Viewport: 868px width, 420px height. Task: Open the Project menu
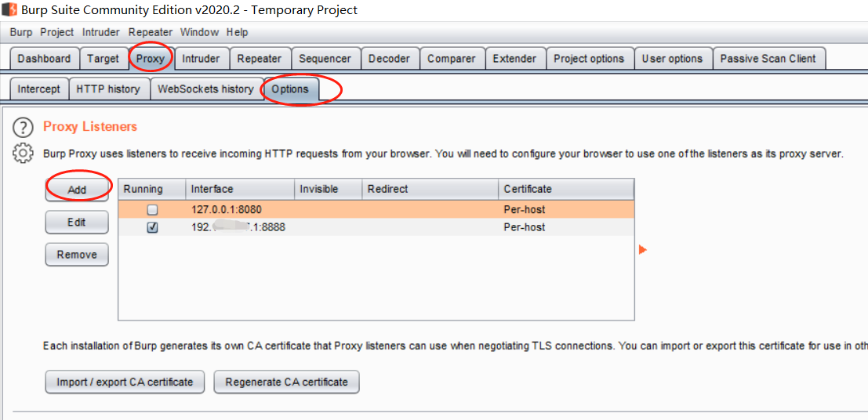(x=57, y=32)
